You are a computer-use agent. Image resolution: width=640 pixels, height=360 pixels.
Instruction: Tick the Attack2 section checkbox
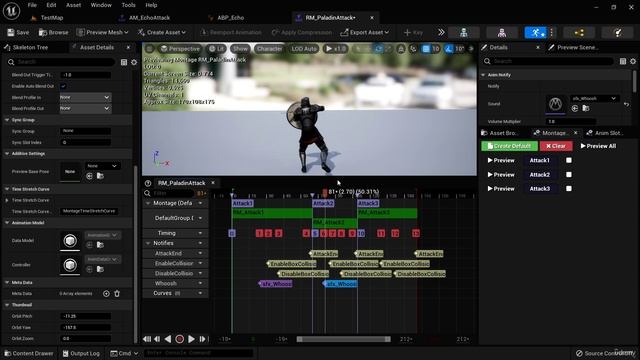569,174
